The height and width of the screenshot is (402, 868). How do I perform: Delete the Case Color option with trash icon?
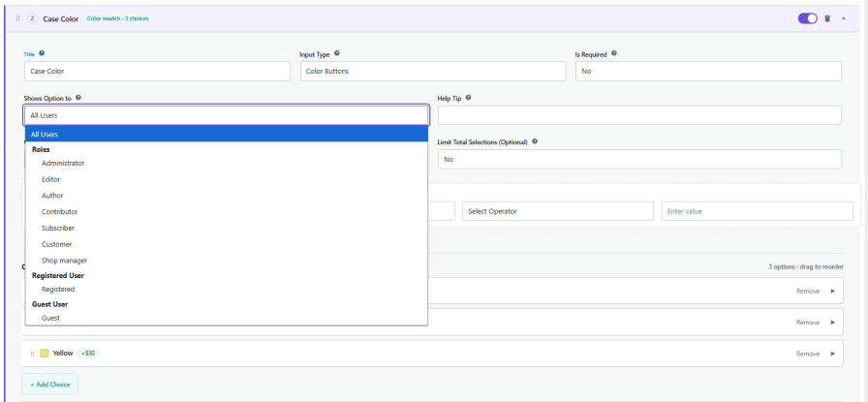click(827, 18)
